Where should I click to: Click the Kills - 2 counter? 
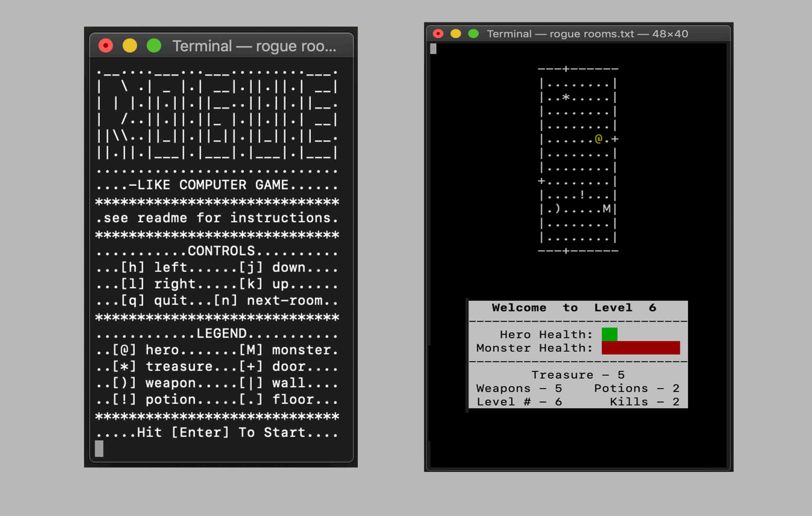coord(644,402)
